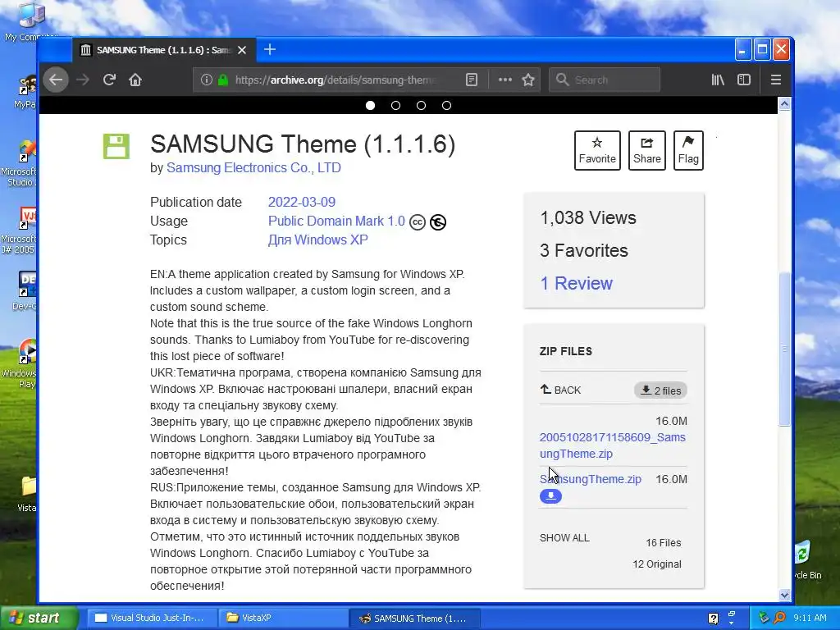Select the VistaXP desktop folder icon
Image resolution: width=840 pixels, height=630 pixels.
click(x=27, y=495)
